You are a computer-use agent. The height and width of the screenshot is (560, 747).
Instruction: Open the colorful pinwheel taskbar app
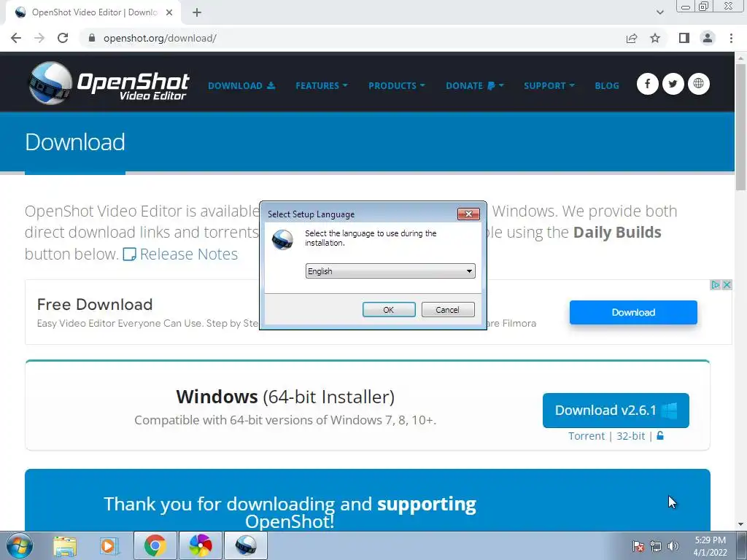(x=200, y=545)
